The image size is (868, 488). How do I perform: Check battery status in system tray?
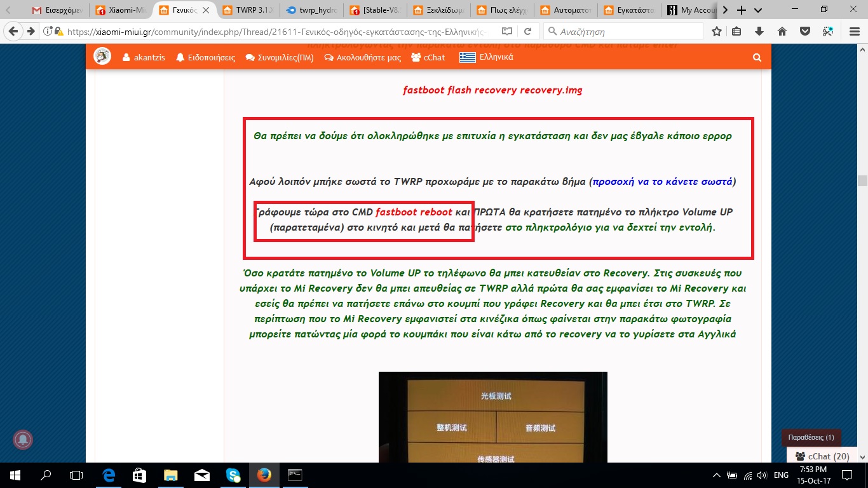coord(733,475)
